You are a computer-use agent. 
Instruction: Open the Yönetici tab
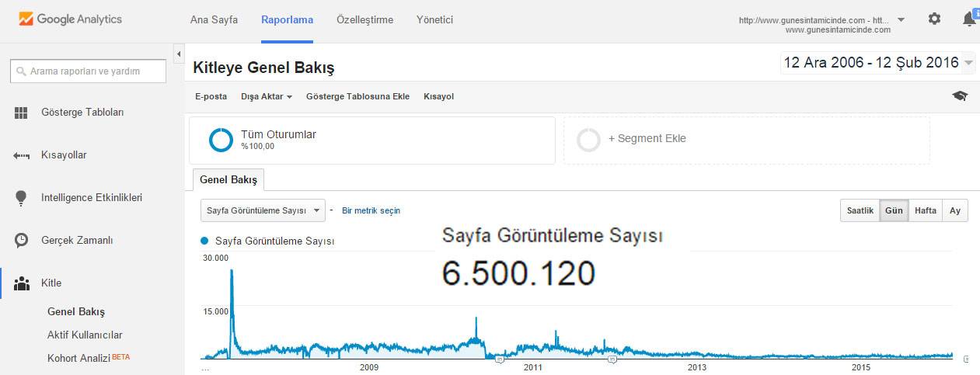[434, 20]
